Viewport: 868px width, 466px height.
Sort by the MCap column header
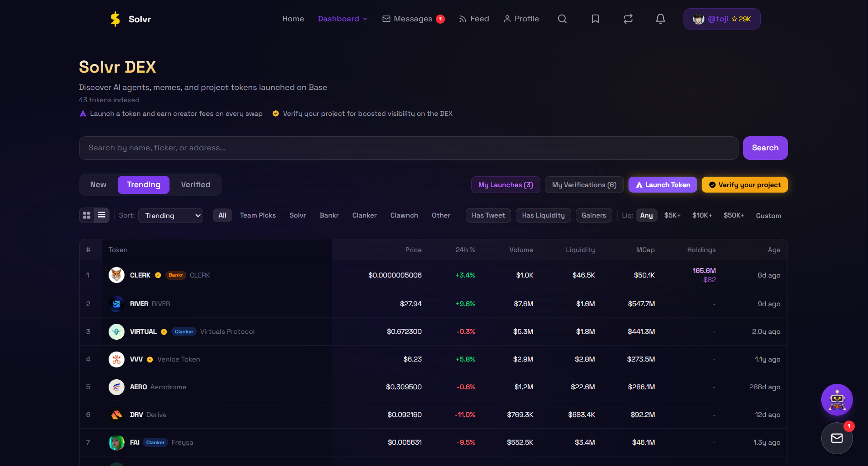click(x=645, y=250)
